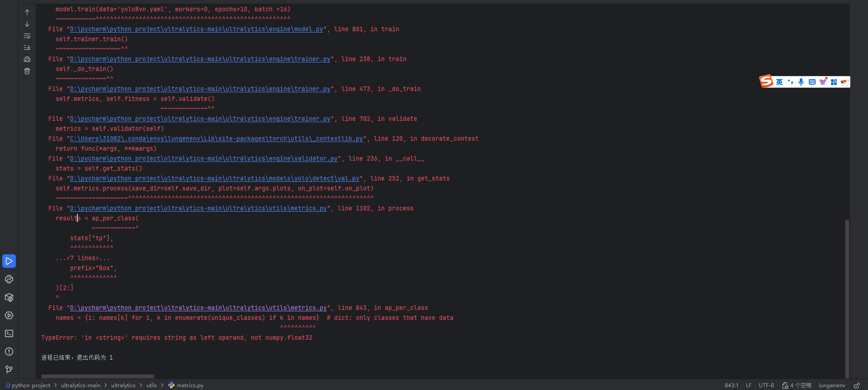Open the trainer.py link at line 702

[x=200, y=119]
